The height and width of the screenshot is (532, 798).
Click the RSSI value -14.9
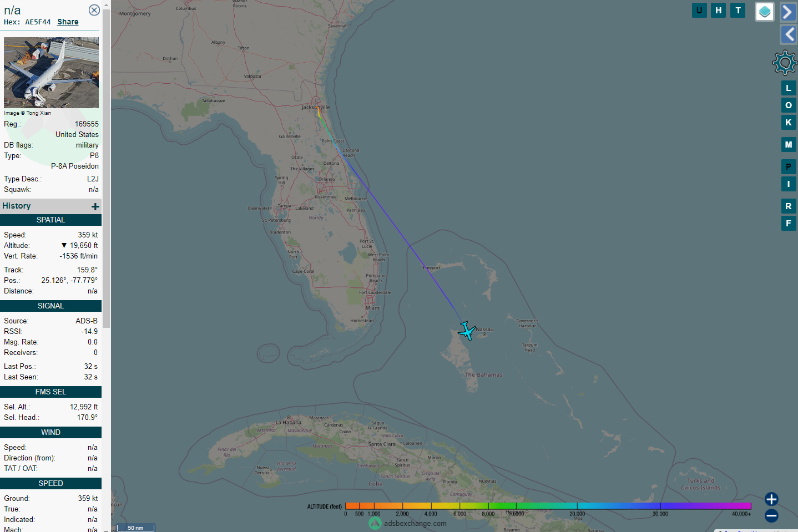tap(89, 331)
